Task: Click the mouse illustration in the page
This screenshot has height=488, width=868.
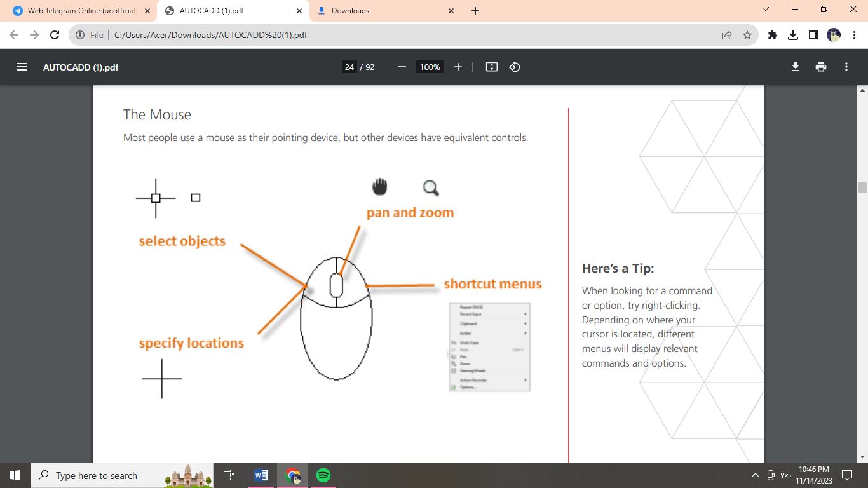Action: (x=336, y=318)
